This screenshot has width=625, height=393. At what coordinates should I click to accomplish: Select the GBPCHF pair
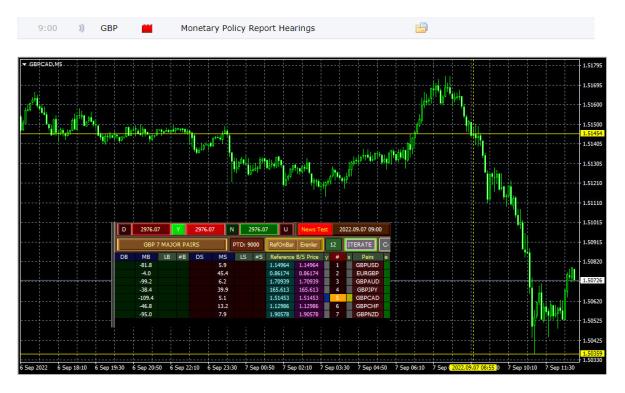pos(368,306)
